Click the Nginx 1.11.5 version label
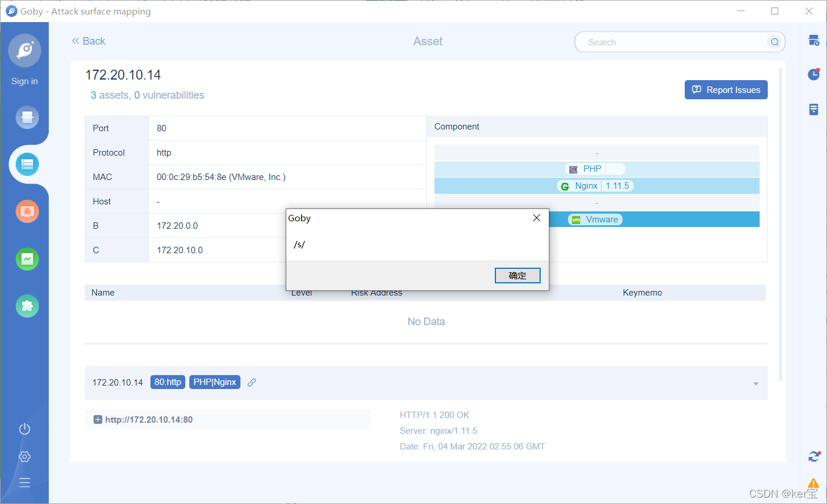This screenshot has width=827, height=504. pos(617,186)
